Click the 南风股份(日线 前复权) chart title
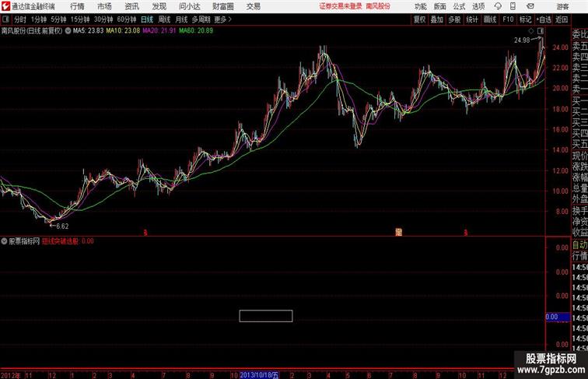Viewport: 588px width, 379px height. tap(32, 31)
